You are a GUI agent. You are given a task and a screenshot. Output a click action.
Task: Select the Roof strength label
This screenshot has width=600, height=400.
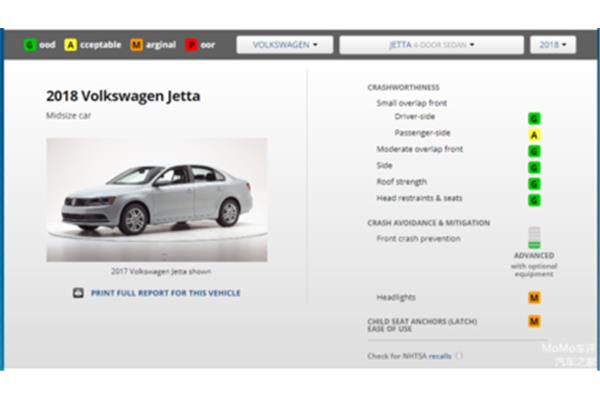click(x=402, y=182)
